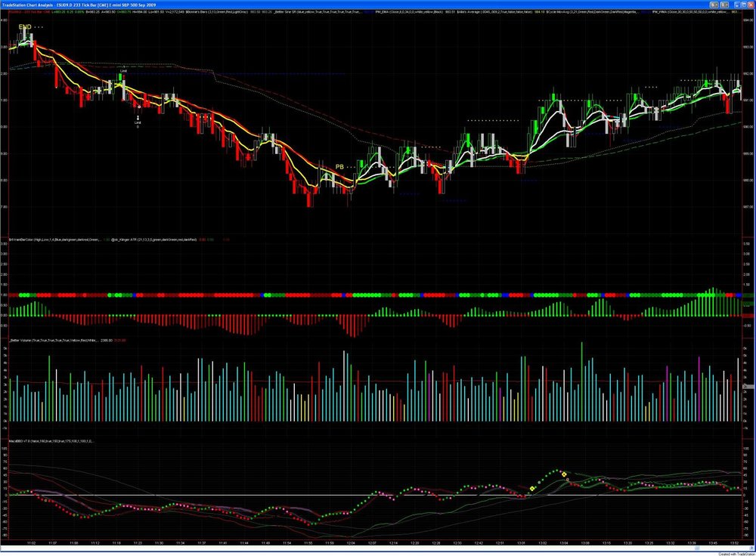Select the BrtVramBarColor indicator label
756x556 pixels.
tap(55, 239)
